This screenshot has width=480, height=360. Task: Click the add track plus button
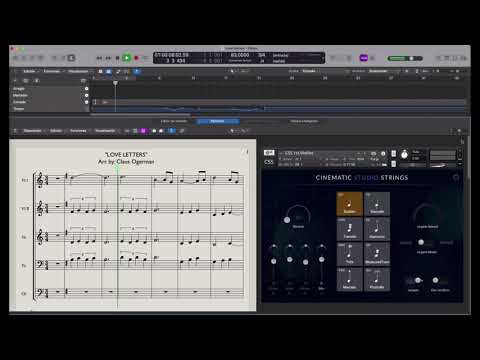point(15,81)
